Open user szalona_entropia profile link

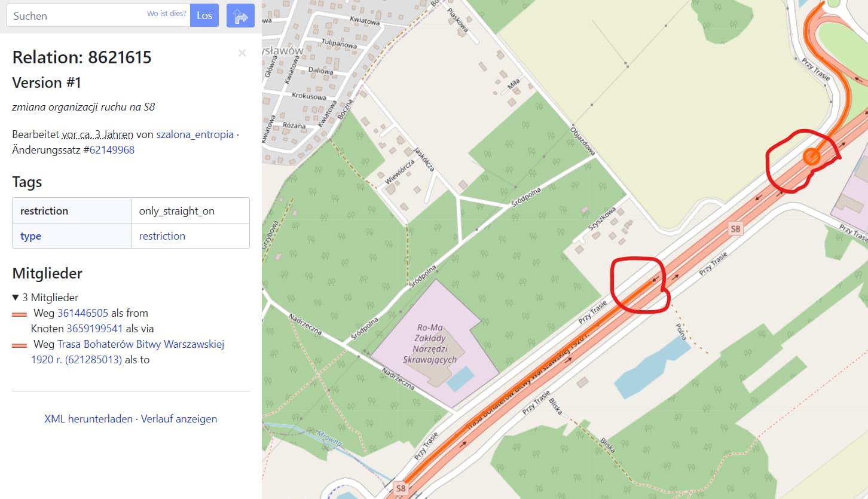coord(195,134)
